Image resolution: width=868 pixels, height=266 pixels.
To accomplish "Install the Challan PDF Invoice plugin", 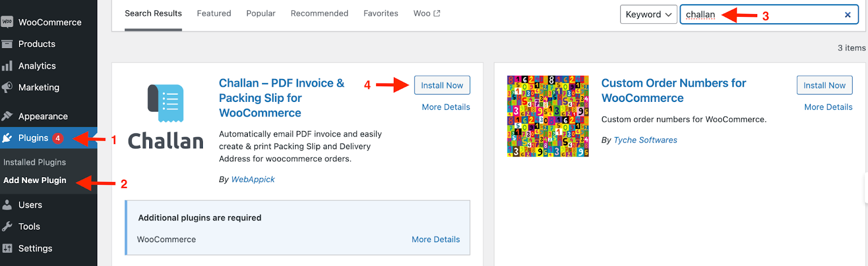I will click(x=442, y=85).
